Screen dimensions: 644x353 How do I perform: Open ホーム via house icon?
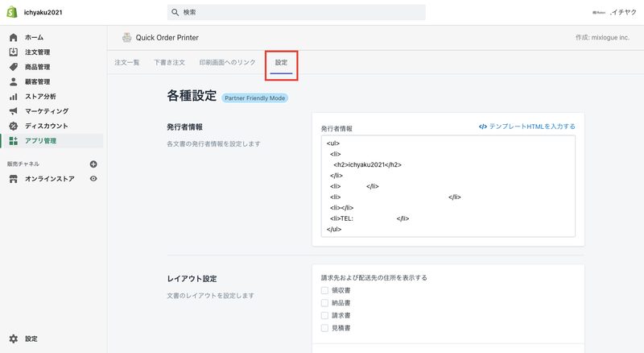point(14,37)
